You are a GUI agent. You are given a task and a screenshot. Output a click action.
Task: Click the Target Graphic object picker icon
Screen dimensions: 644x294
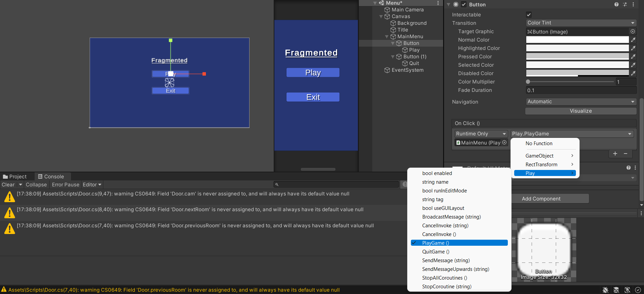coord(633,32)
